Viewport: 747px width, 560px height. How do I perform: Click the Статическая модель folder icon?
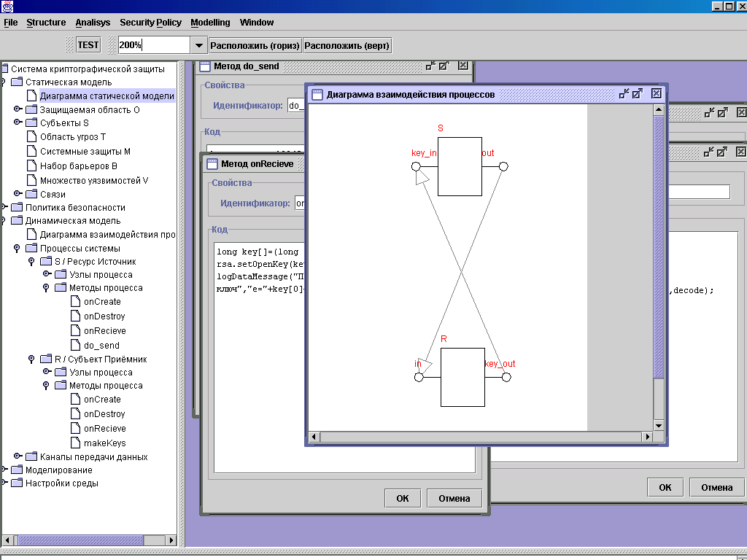(17, 82)
